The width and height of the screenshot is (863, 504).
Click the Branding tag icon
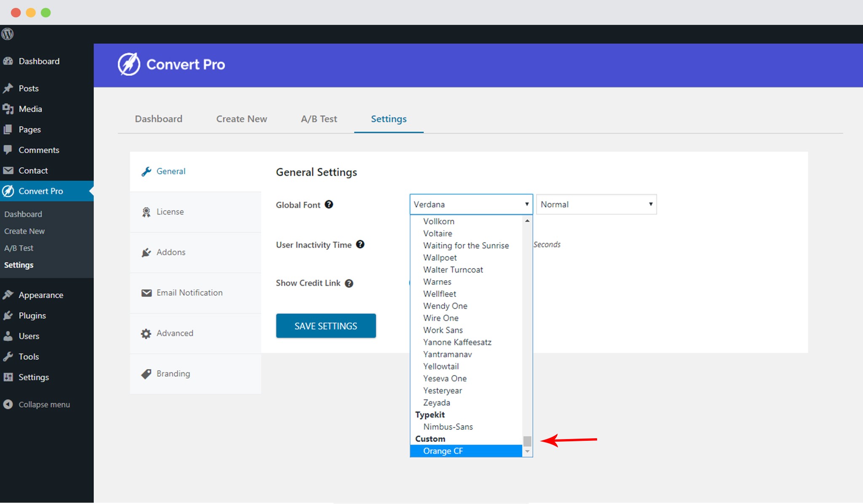(x=146, y=373)
